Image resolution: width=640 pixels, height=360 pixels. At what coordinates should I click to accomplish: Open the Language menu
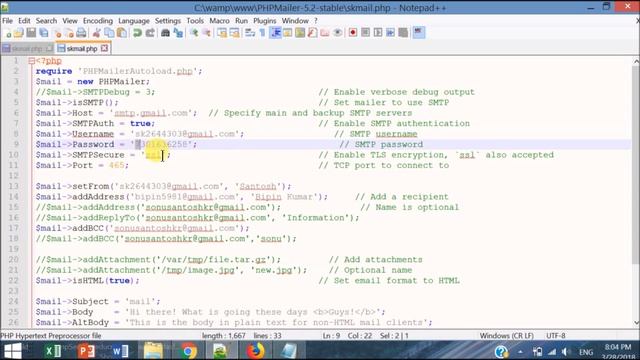(134, 21)
